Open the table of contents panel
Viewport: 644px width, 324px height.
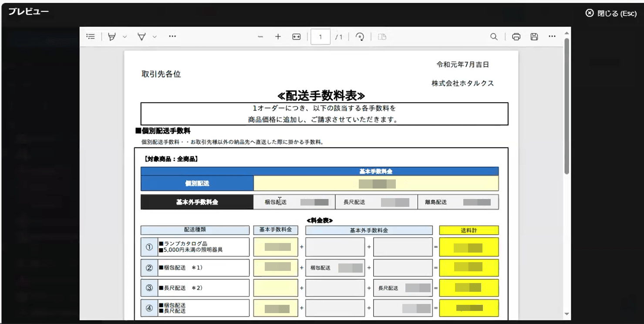click(x=91, y=37)
